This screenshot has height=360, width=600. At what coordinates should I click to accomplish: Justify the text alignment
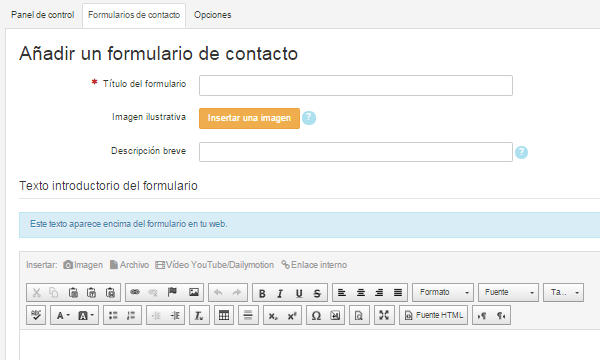tap(398, 293)
